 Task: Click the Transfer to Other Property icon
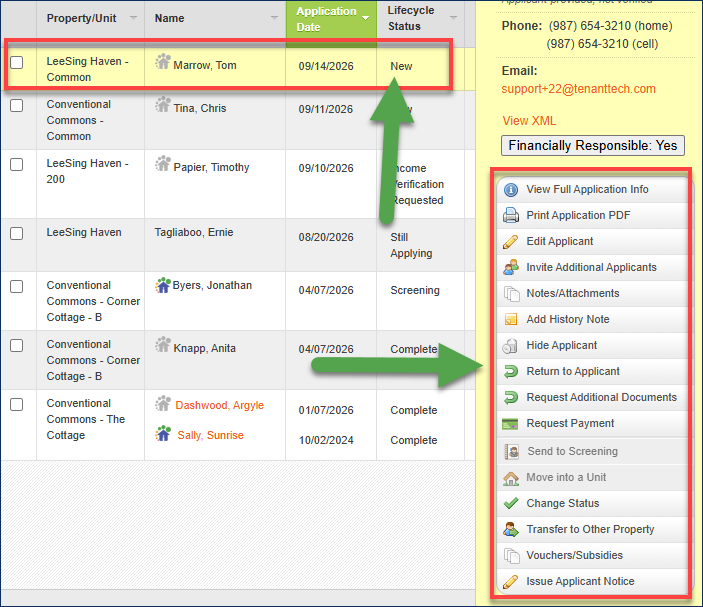(511, 529)
